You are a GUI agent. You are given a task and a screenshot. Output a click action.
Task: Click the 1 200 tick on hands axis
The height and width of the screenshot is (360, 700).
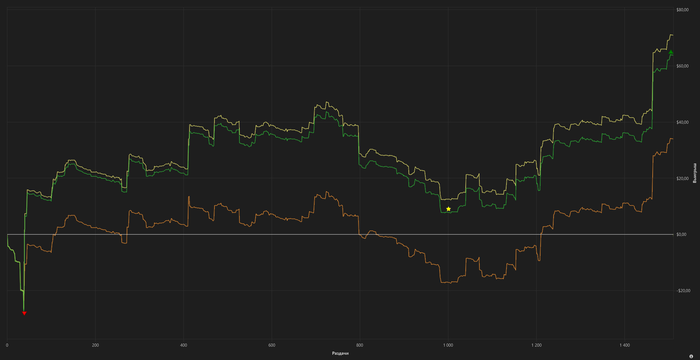click(537, 345)
